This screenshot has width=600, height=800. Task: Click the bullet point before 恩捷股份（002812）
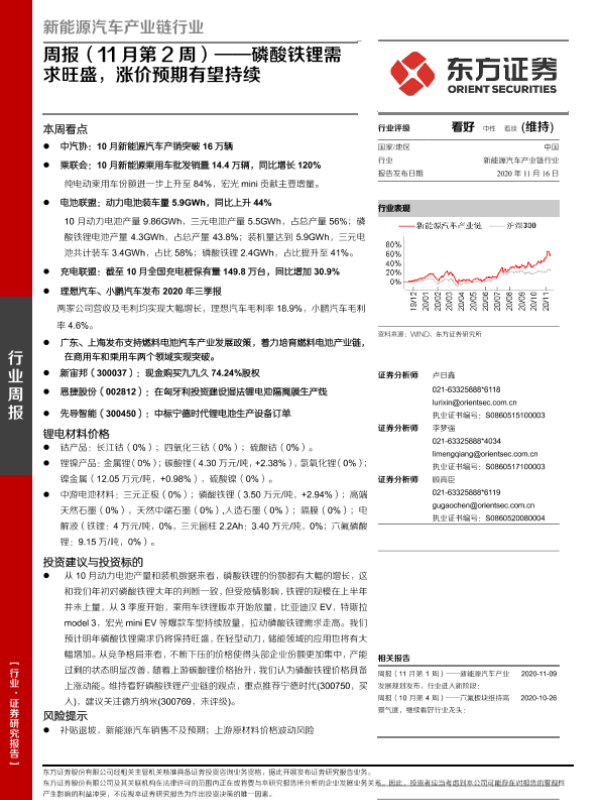46,392
